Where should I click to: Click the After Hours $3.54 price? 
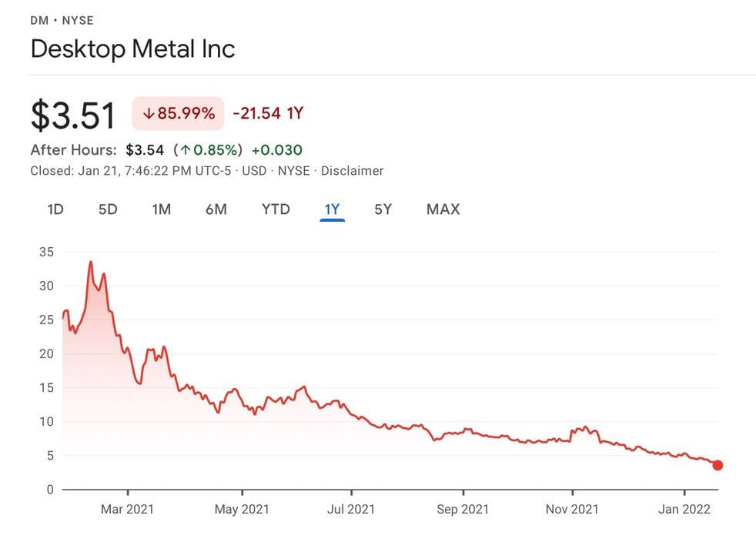pos(145,150)
